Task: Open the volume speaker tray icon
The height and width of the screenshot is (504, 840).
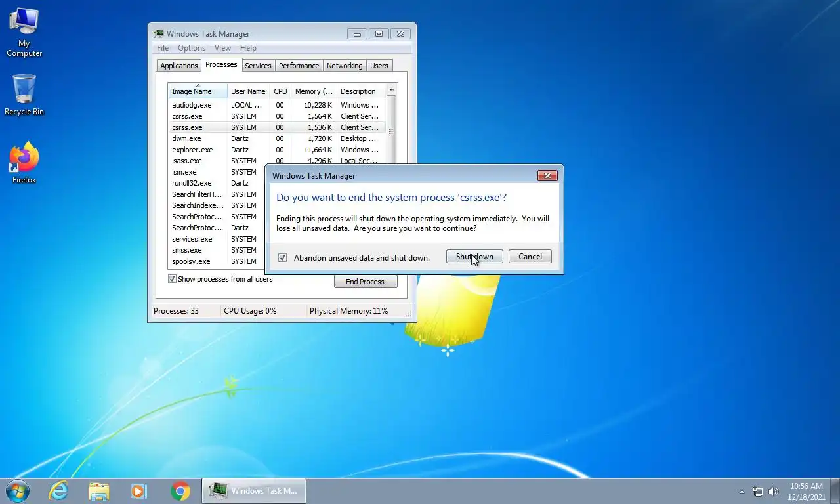Action: pyautogui.click(x=774, y=492)
